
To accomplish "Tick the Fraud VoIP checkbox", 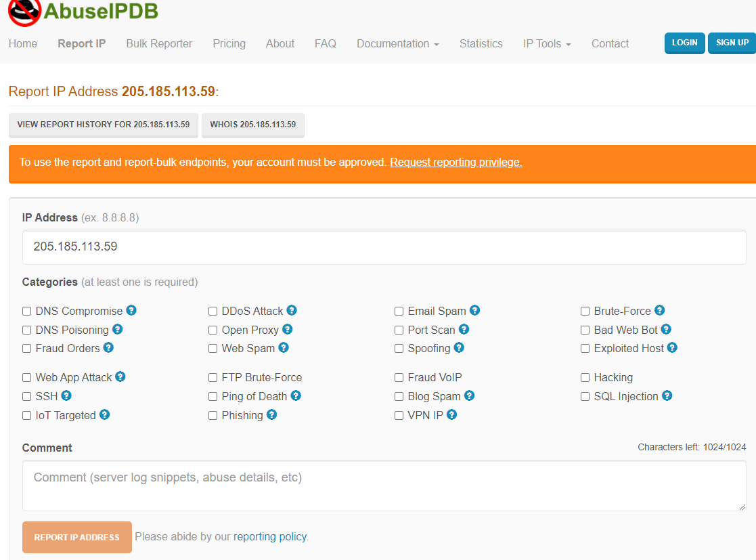I will tap(399, 377).
